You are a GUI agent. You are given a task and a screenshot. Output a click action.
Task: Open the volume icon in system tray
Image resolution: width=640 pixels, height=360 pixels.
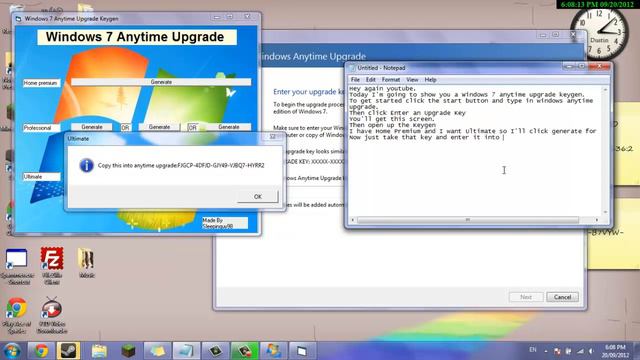click(x=591, y=351)
